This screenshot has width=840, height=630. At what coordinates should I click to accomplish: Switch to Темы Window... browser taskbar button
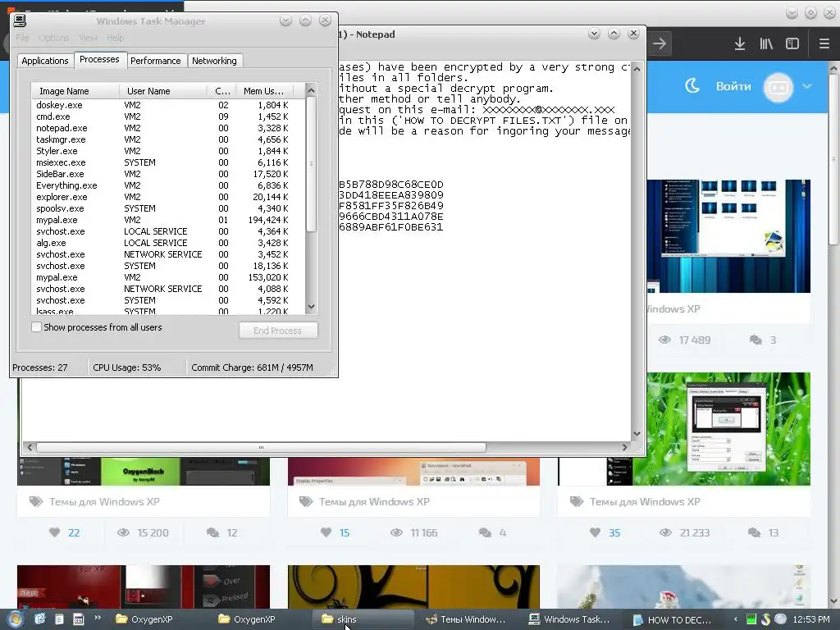click(x=467, y=619)
